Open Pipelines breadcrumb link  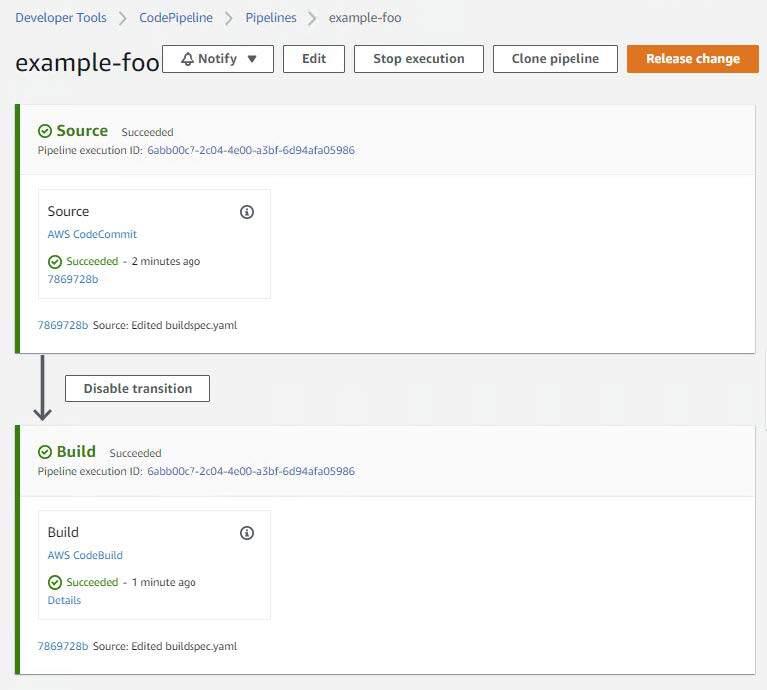pyautogui.click(x=272, y=18)
